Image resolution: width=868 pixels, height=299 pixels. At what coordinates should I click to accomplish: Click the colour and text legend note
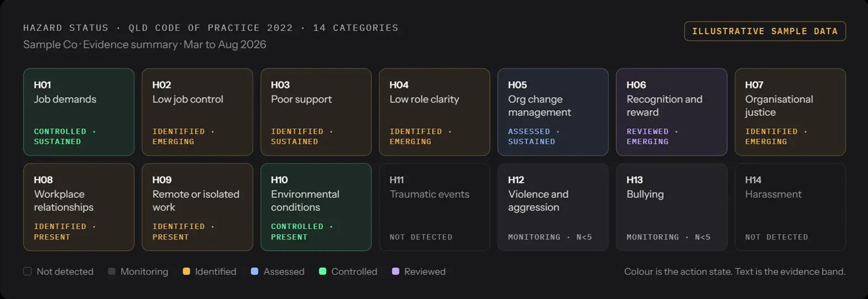735,272
